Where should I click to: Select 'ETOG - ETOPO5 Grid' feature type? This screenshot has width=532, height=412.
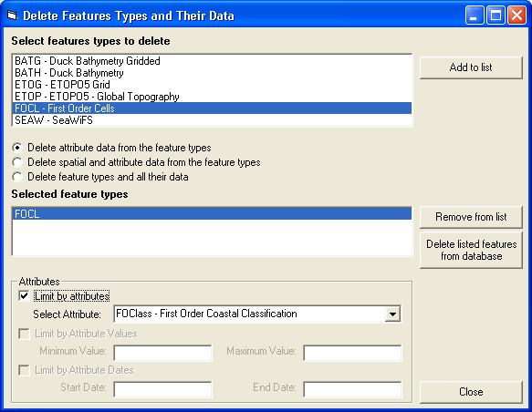212,85
